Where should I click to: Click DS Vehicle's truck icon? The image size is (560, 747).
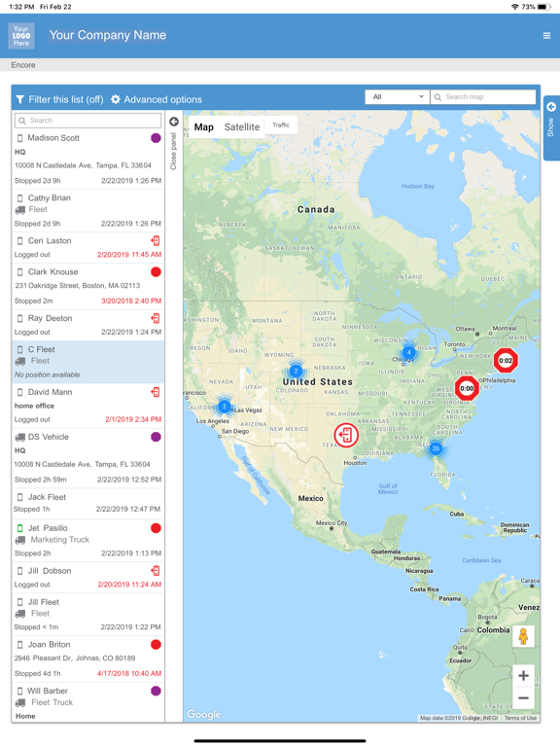coord(20,437)
